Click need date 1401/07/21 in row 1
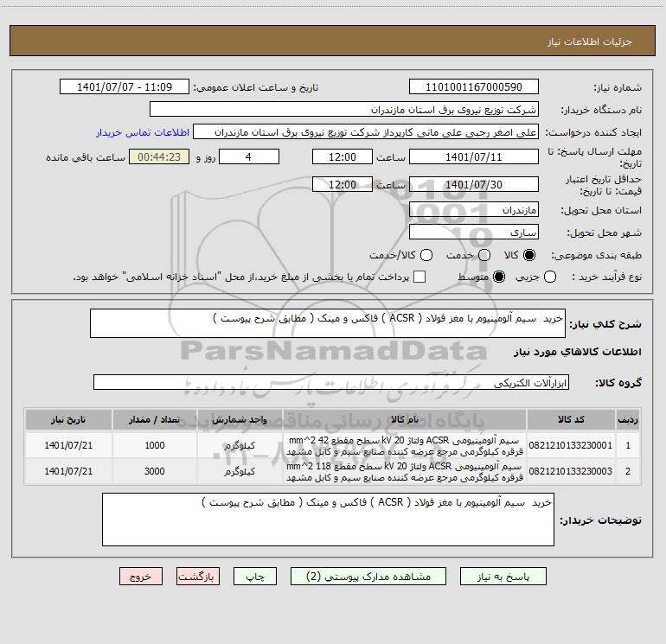This screenshot has height=644, width=666. [68, 445]
